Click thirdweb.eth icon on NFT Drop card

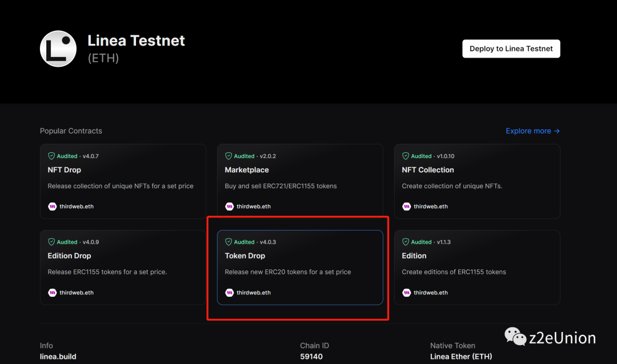(x=52, y=207)
